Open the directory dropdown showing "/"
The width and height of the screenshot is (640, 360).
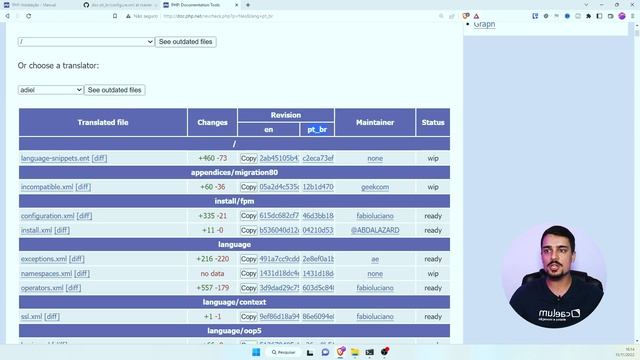pos(86,42)
